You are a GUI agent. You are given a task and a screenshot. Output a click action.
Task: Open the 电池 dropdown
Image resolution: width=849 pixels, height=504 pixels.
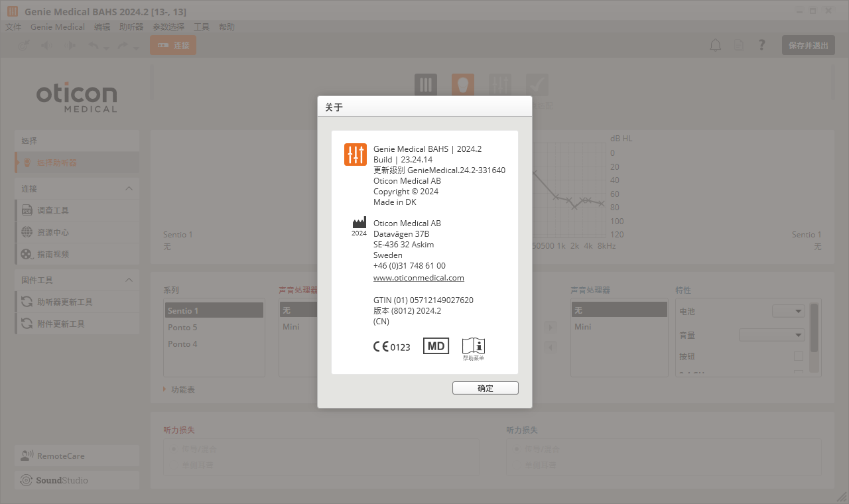tap(789, 311)
